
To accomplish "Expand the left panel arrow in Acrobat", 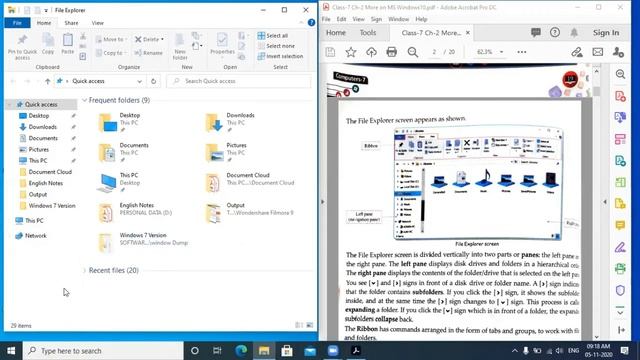I will coord(323,201).
